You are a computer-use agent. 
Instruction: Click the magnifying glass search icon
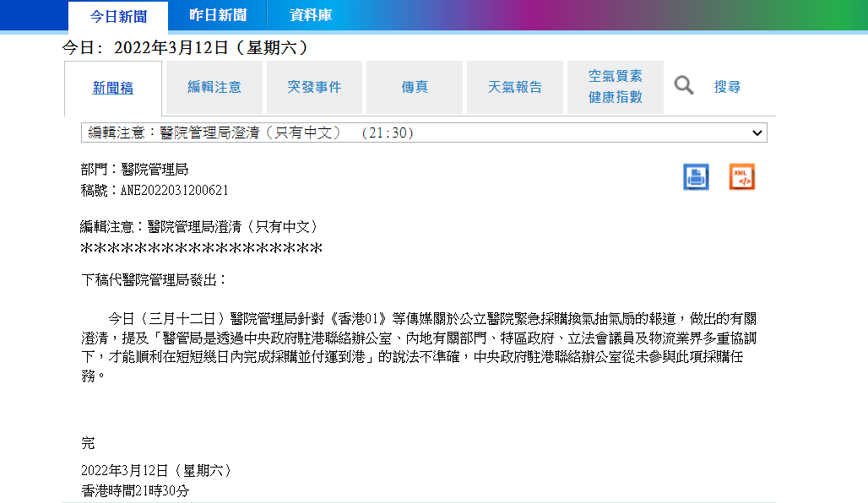click(684, 86)
